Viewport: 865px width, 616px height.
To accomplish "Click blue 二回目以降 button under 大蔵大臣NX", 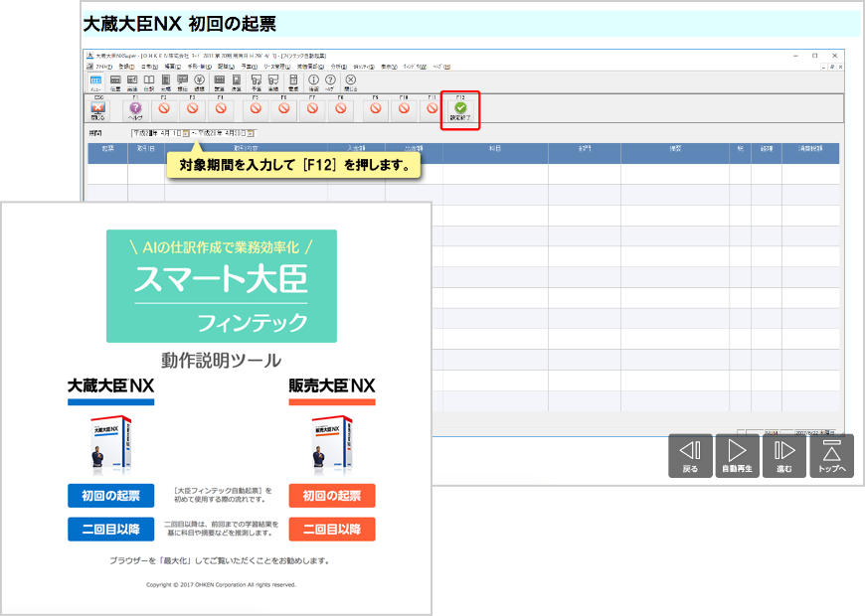I will point(111,530).
